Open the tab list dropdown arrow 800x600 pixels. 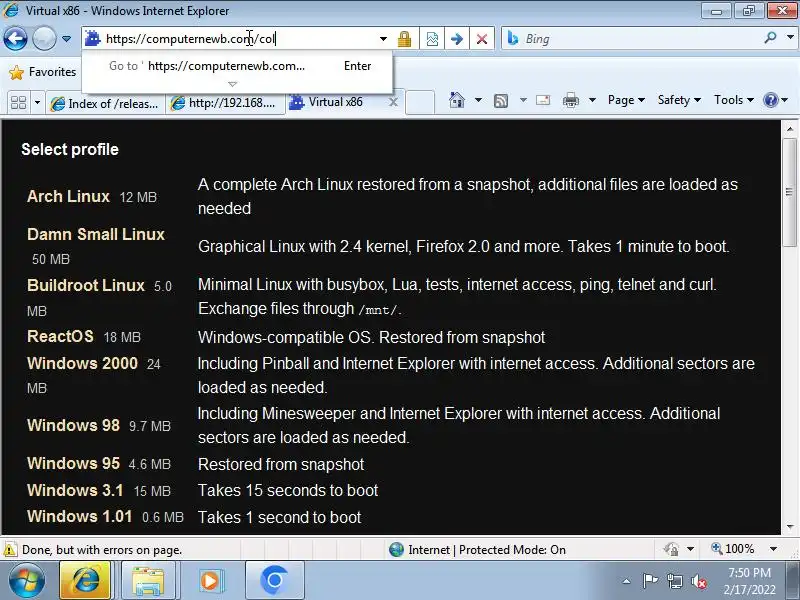[x=37, y=103]
